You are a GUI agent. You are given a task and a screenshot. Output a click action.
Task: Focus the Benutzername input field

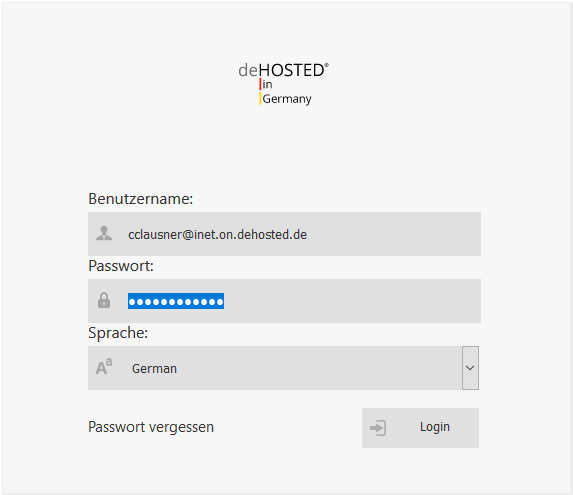click(284, 234)
